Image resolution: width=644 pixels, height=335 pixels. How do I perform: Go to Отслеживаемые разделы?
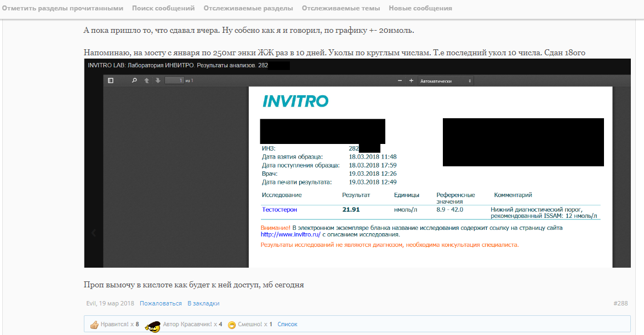[x=248, y=8]
